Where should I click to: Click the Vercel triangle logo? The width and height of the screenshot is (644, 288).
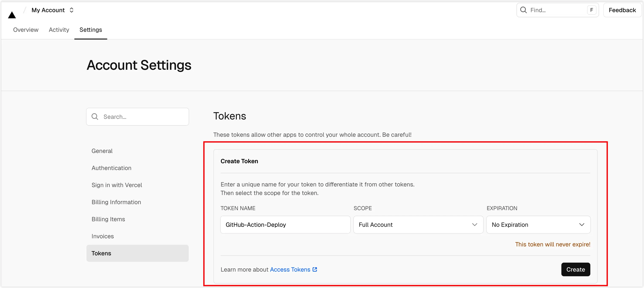coord(12,15)
